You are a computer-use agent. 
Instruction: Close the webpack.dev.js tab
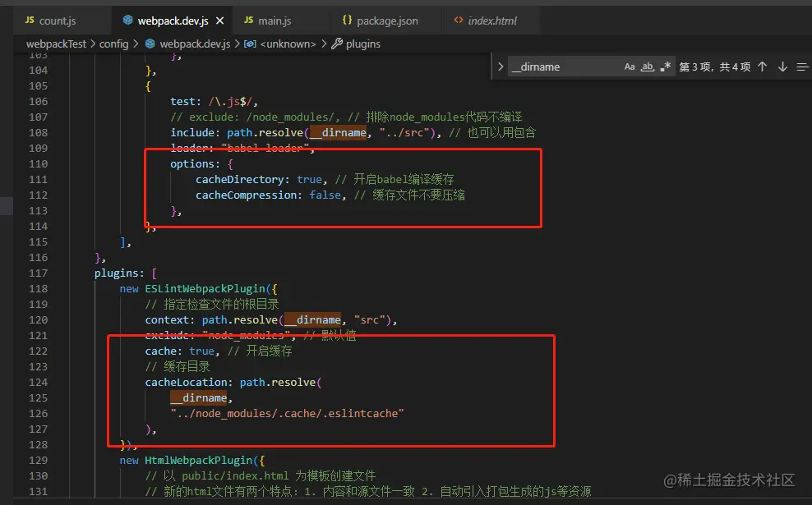click(220, 21)
